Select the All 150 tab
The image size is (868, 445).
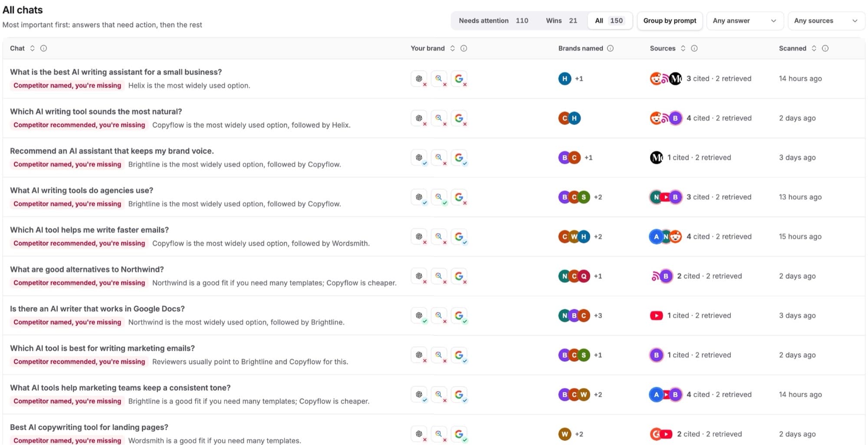[609, 21]
